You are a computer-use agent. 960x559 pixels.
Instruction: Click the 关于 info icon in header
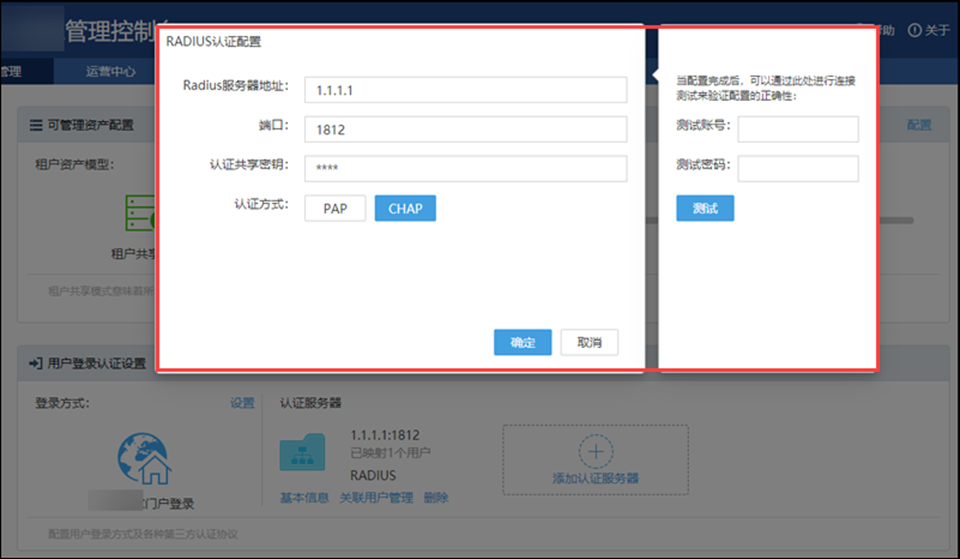[914, 30]
